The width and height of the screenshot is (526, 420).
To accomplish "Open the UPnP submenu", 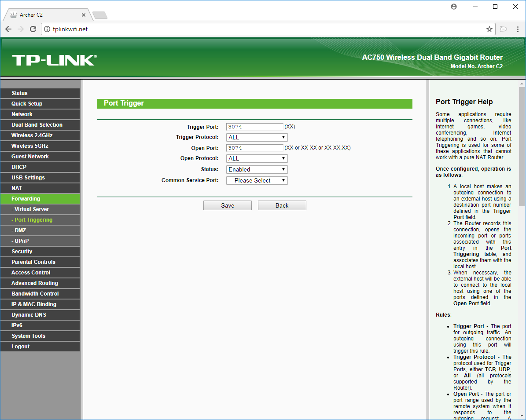I will [x=40, y=241].
